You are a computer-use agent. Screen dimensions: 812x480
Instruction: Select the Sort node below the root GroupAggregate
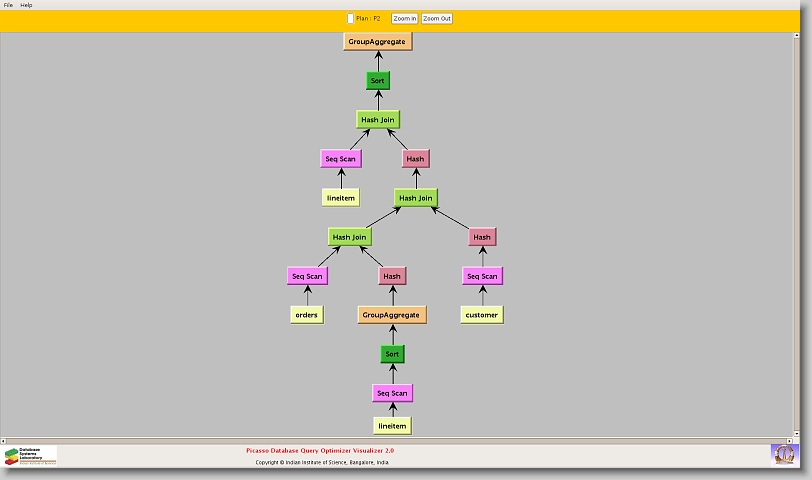[378, 80]
